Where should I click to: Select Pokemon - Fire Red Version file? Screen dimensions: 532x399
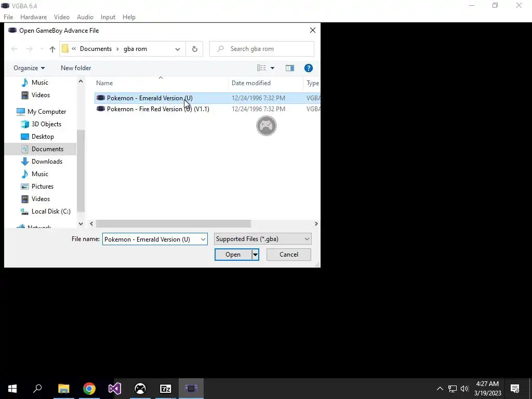[x=207, y=109]
